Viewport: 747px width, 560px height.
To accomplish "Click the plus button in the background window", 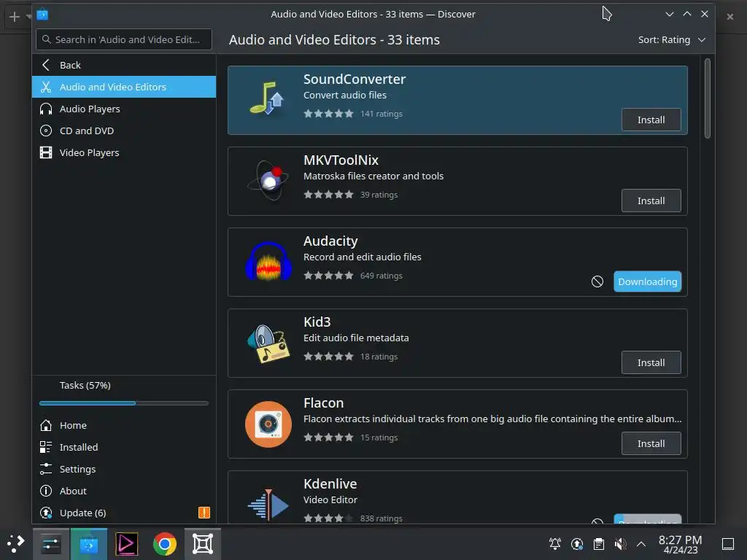I will tap(15, 17).
